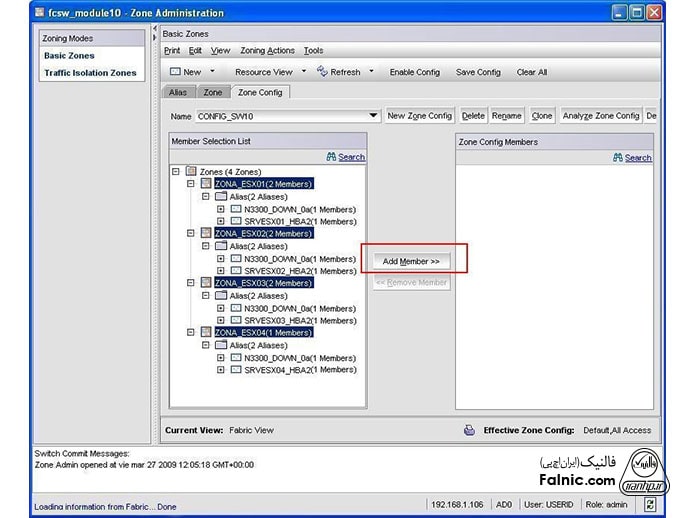The height and width of the screenshot is (518, 694).
Task: Click the Refresh toolbar icon
Action: point(322,72)
